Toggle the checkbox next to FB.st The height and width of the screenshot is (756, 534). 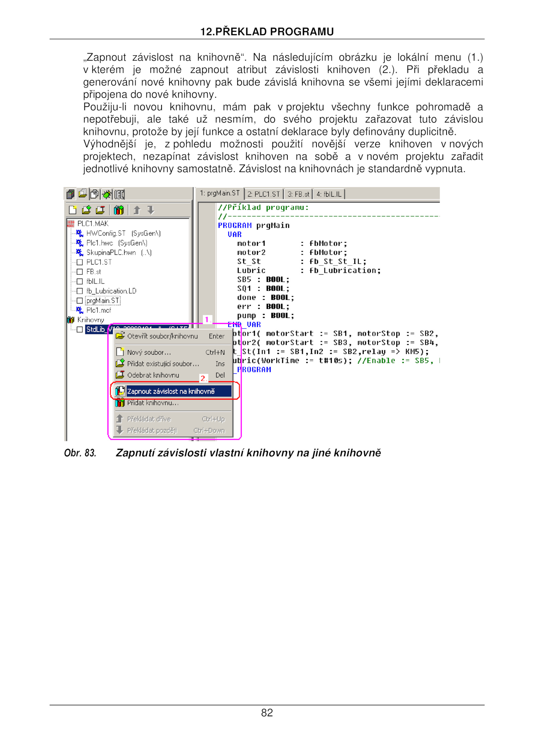tap(79, 272)
